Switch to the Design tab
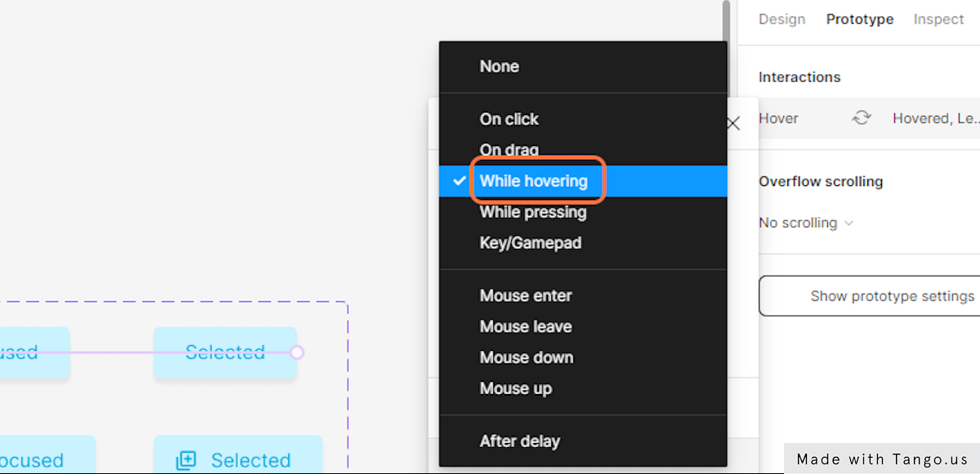Image resolution: width=980 pixels, height=474 pixels. 782,19
